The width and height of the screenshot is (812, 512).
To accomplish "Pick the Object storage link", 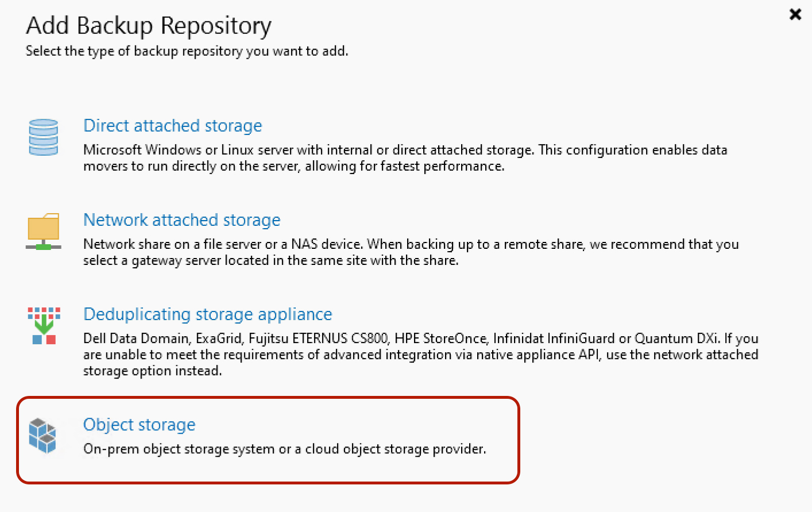I will point(140,425).
